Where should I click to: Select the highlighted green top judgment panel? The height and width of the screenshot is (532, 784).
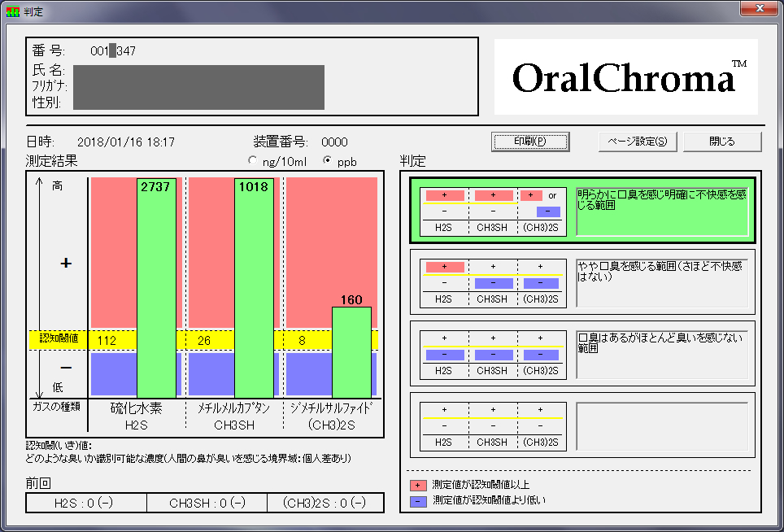pos(581,211)
